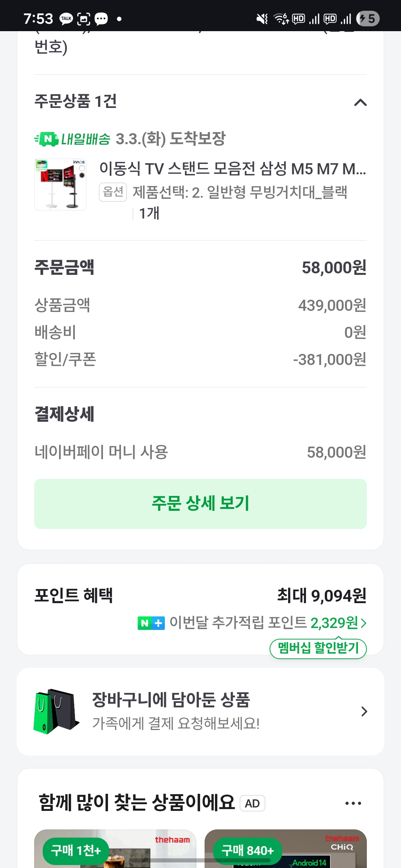Tap the mute status icon
The width and height of the screenshot is (401, 868).
tap(262, 19)
